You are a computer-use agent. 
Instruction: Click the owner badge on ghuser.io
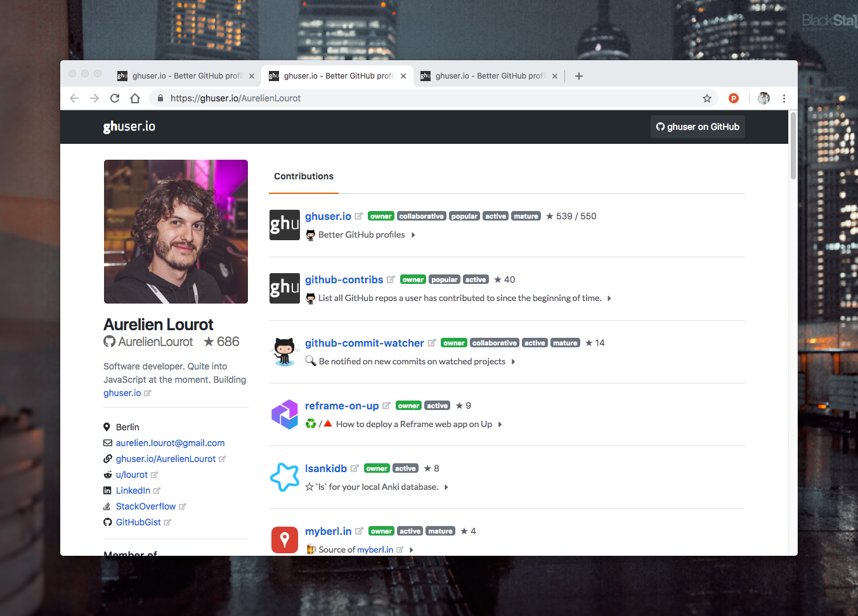[381, 216]
